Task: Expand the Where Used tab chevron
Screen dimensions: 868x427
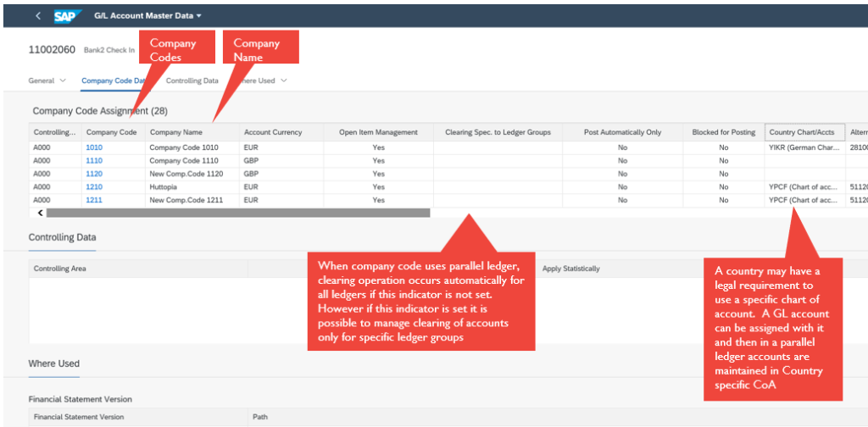Action: (284, 80)
